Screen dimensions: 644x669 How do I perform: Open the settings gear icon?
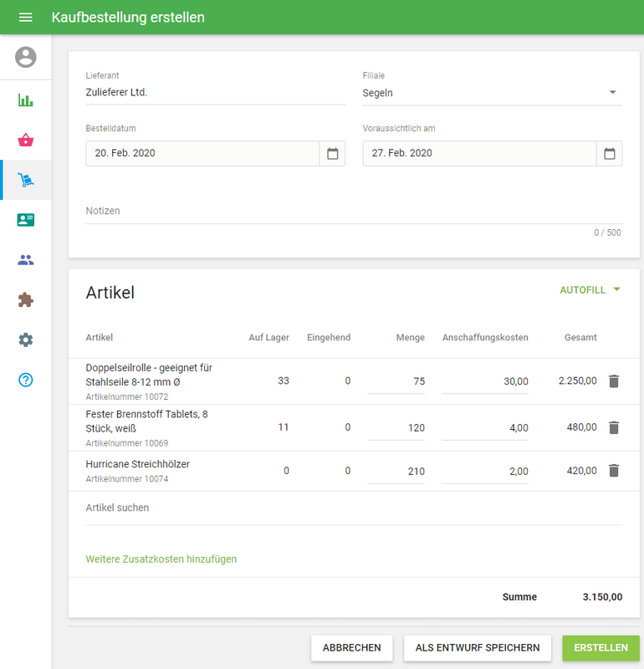click(26, 340)
